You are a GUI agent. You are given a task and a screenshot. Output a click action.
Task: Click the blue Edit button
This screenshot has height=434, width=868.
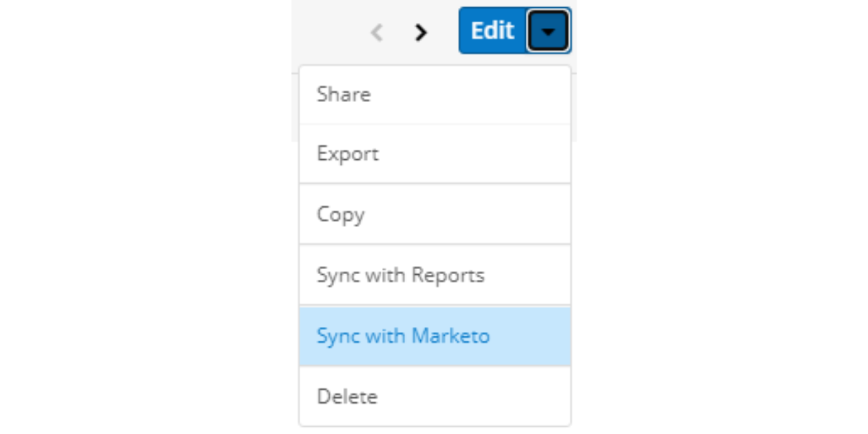(492, 31)
